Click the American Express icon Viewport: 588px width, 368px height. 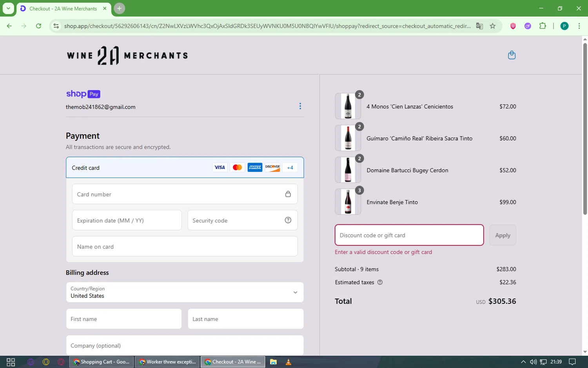255,168
